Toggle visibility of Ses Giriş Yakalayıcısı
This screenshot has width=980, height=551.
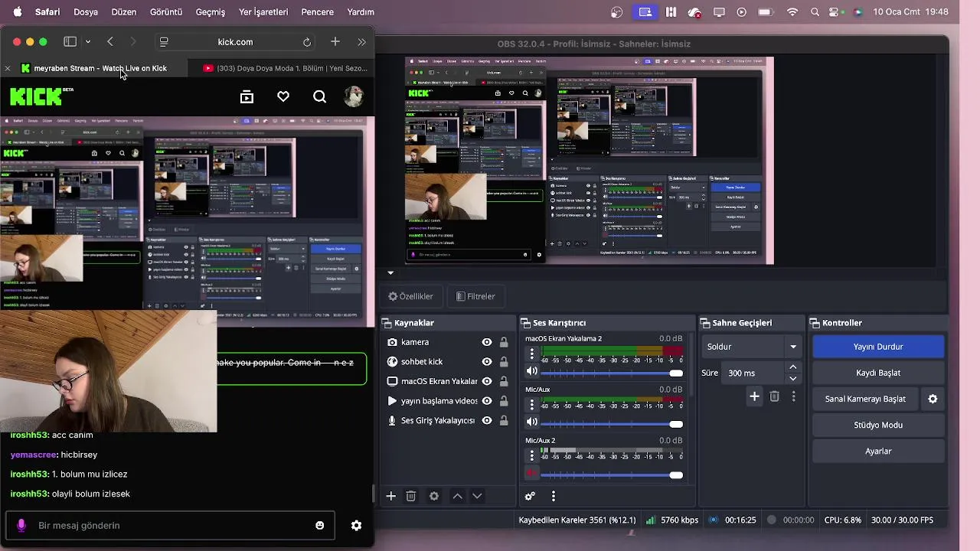pyautogui.click(x=486, y=420)
